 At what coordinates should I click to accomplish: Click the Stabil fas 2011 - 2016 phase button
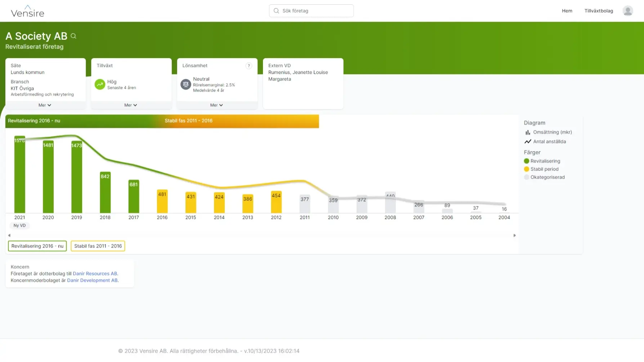(x=98, y=246)
